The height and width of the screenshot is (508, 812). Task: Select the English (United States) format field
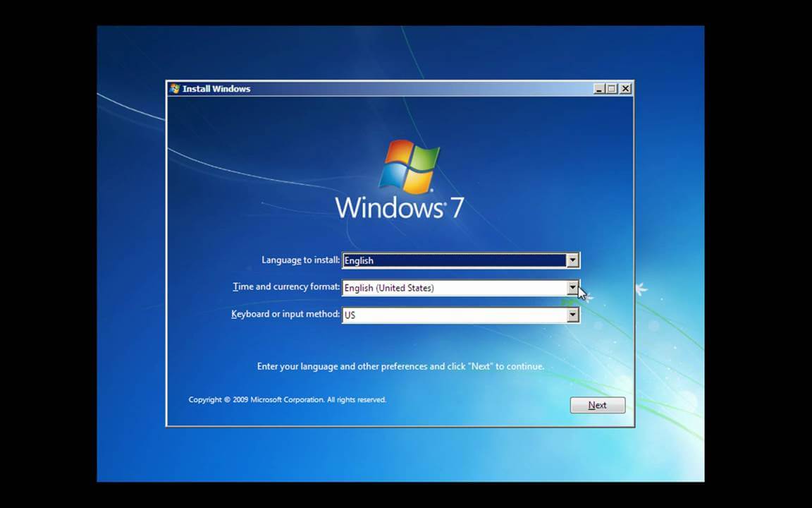pyautogui.click(x=451, y=287)
